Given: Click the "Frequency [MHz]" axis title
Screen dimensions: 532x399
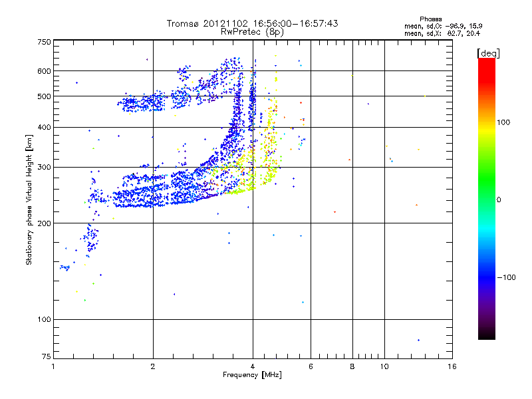Looking at the screenshot, I should (x=252, y=375).
